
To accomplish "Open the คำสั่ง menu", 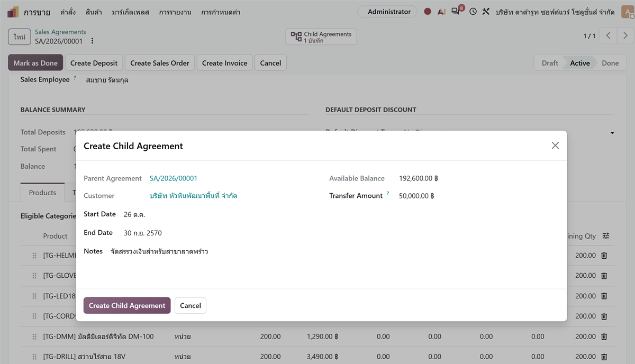I will pyautogui.click(x=68, y=12).
